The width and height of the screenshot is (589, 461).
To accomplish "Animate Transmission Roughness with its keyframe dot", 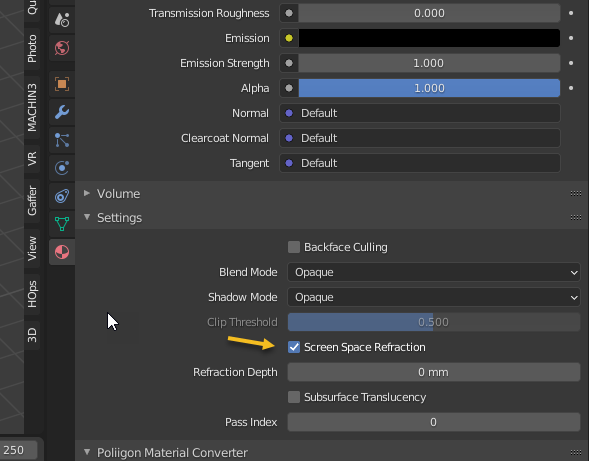I will point(571,13).
